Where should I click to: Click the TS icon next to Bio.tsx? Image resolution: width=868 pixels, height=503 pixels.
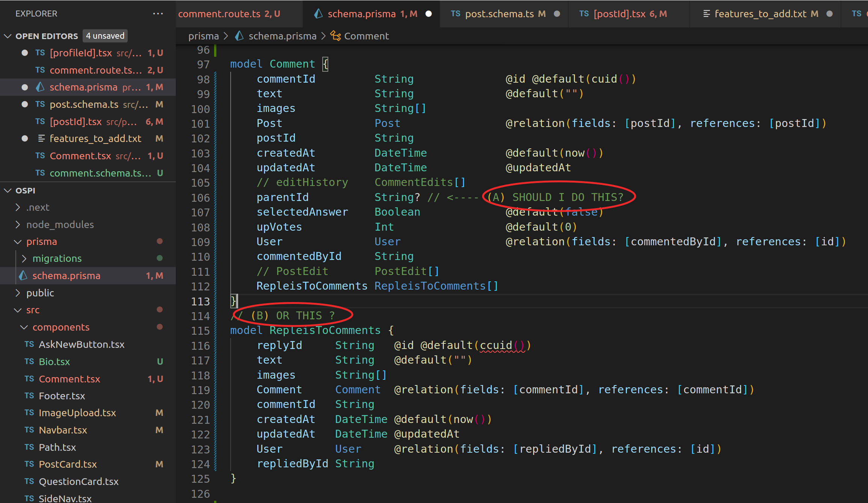click(29, 362)
